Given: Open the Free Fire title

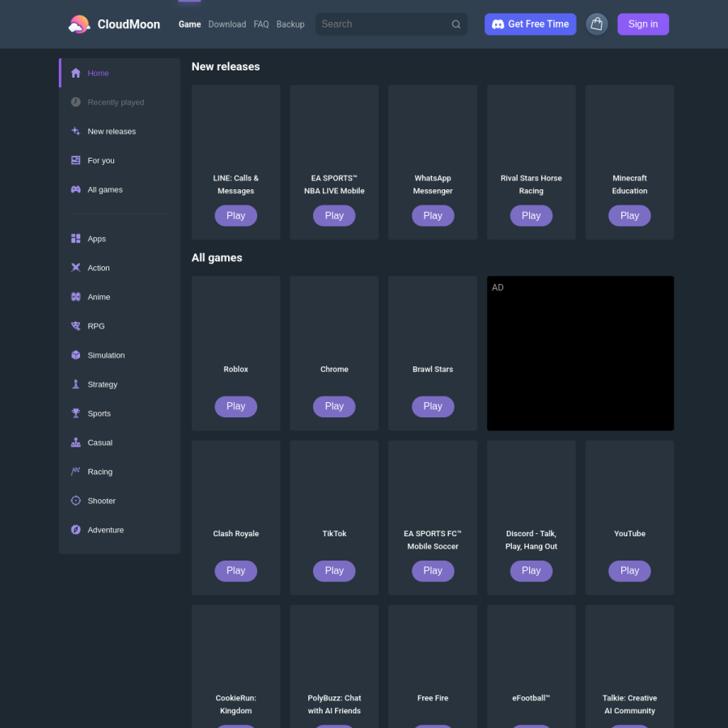Looking at the screenshot, I should click(433, 698).
